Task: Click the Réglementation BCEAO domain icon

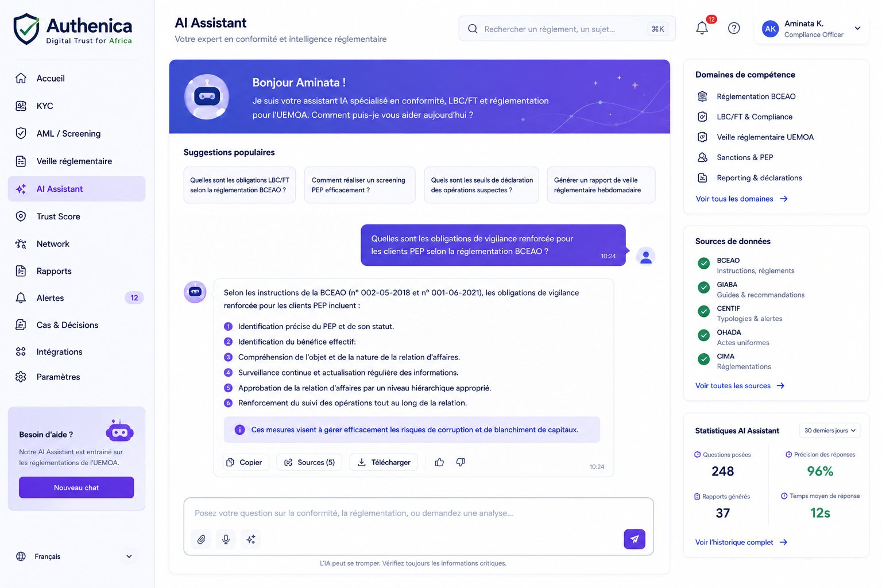Action: (702, 96)
